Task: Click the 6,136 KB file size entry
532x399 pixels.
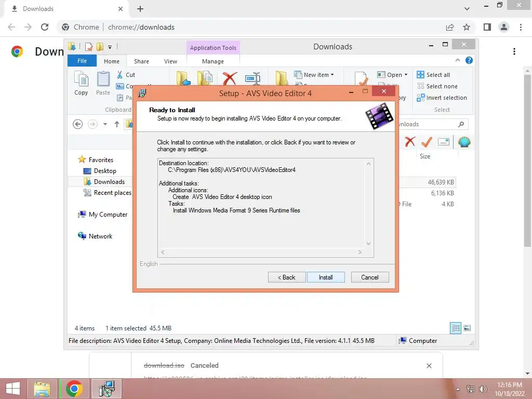Action: [x=443, y=193]
